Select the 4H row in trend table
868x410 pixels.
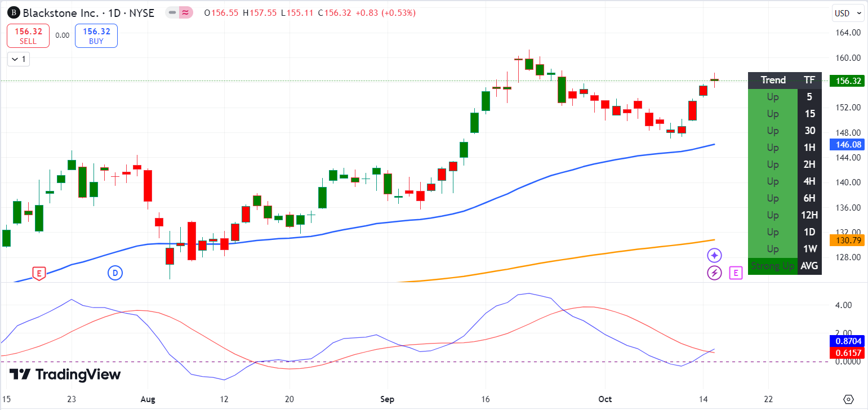pos(784,181)
